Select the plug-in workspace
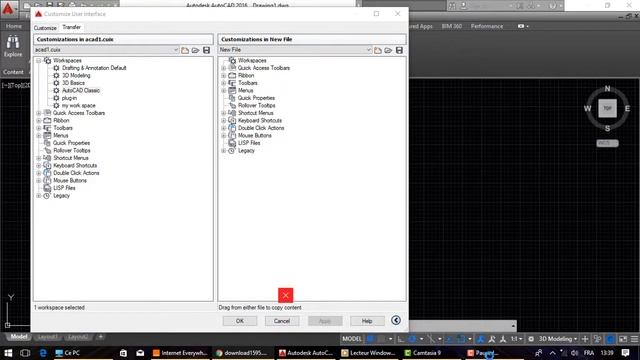Screen dimensions: 640x360 point(69,98)
